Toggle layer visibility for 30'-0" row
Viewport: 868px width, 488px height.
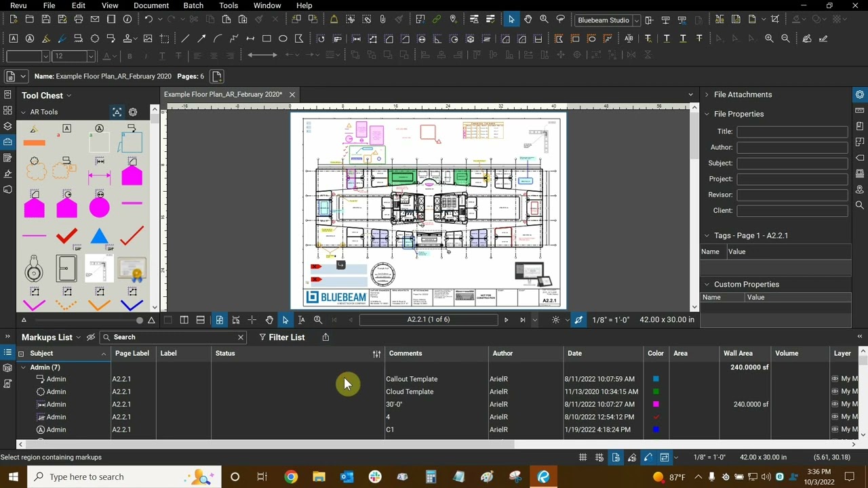pos(835,404)
